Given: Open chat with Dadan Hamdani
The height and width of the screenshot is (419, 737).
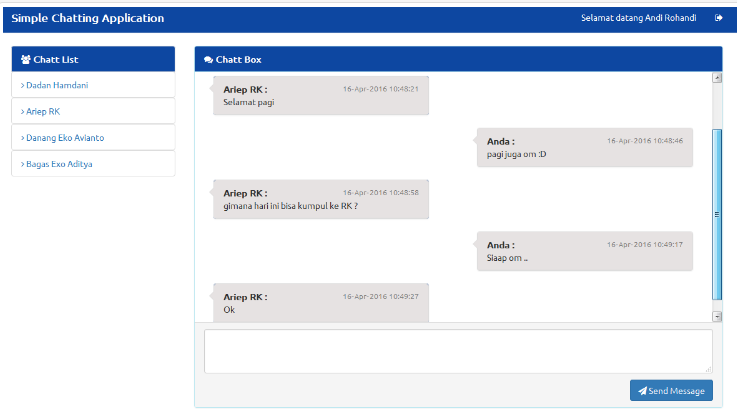Looking at the screenshot, I should 93,85.
